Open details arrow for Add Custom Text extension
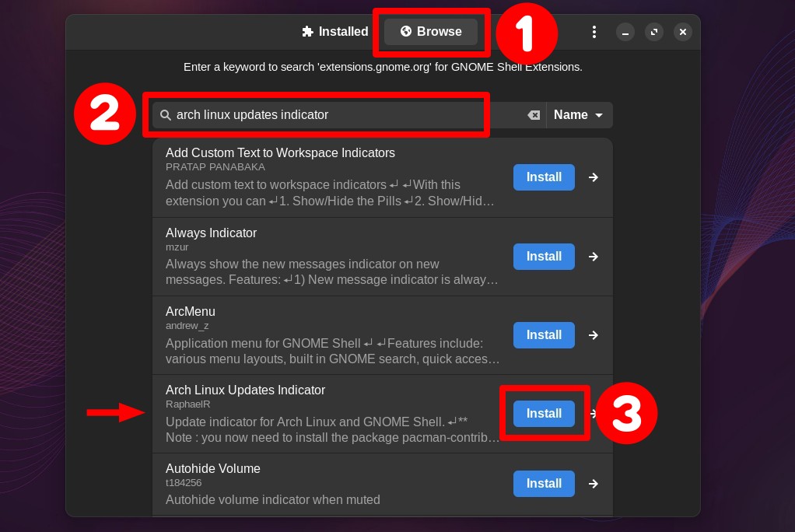795x532 pixels. [594, 177]
